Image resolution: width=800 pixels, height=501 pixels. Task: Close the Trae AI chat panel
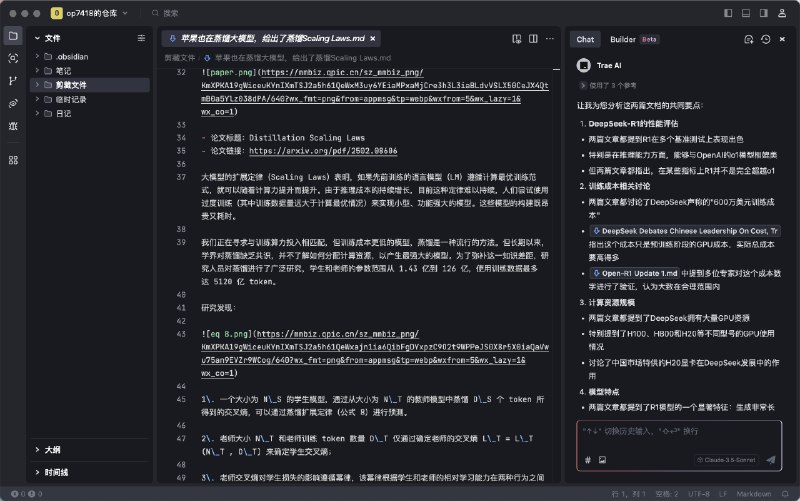click(x=782, y=39)
